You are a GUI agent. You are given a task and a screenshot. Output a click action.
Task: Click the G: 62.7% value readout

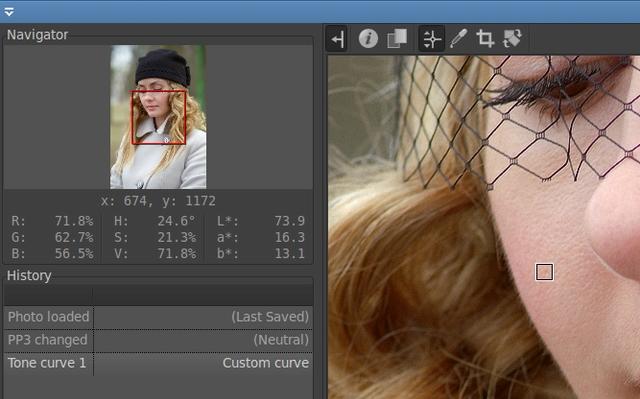[52, 237]
